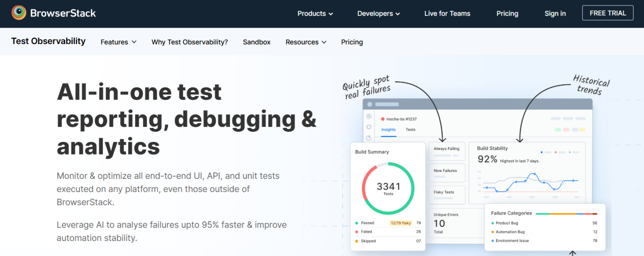Click the top sidebar icon in dashboard preview
The width and height of the screenshot is (644, 256).
pyautogui.click(x=369, y=117)
